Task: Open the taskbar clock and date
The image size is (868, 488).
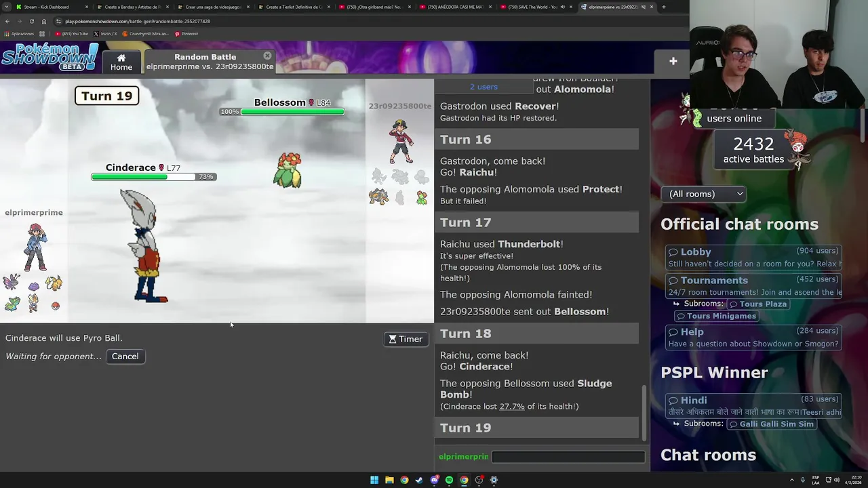Action: coord(854,480)
